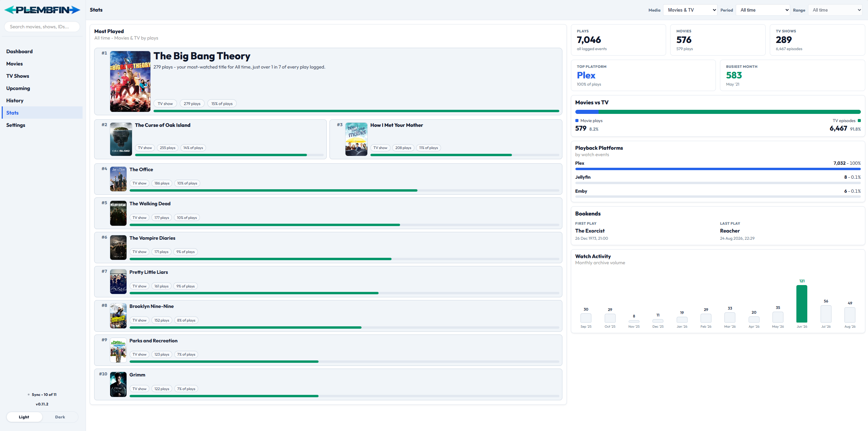
Task: Focus the search movies input
Action: coord(42,27)
